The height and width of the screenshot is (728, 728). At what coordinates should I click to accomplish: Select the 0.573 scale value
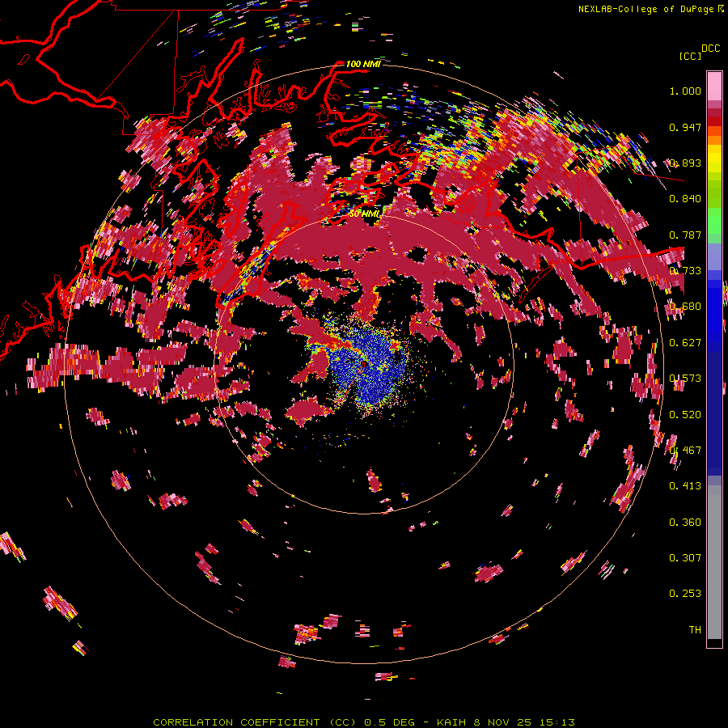pyautogui.click(x=685, y=379)
